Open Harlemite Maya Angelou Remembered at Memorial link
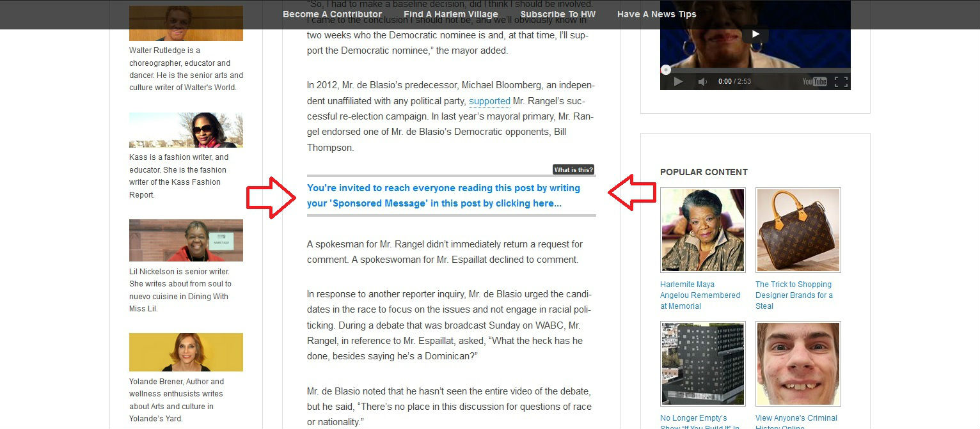The width and height of the screenshot is (980, 429). (x=700, y=295)
